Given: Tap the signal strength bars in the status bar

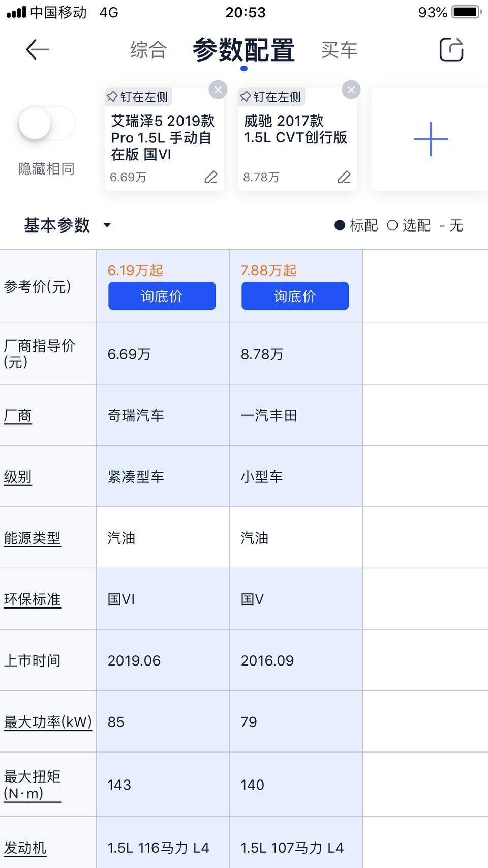Looking at the screenshot, I should coord(16,12).
